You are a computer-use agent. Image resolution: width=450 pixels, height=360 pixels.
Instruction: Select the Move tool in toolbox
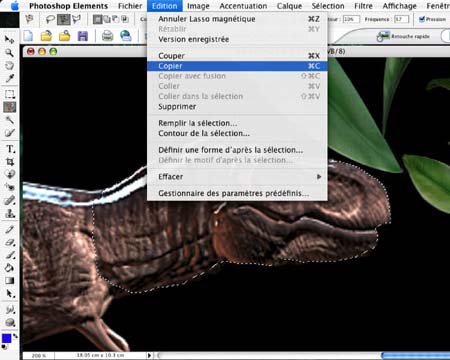[10, 39]
